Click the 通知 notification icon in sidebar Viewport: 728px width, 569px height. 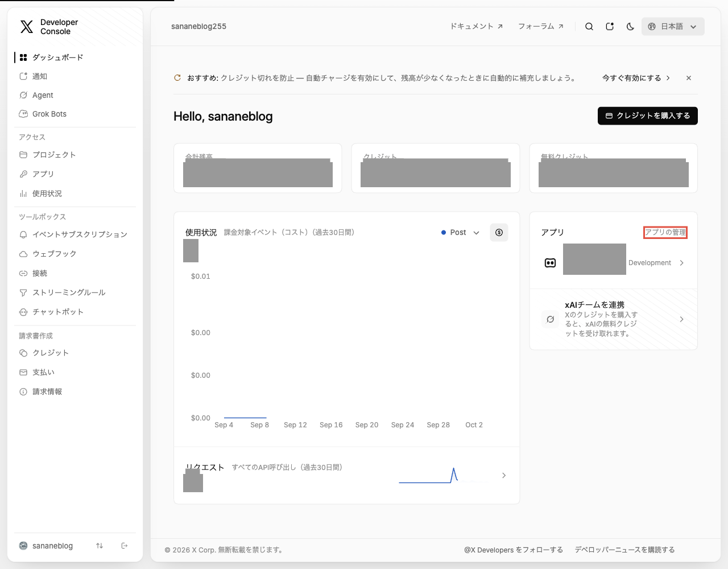click(x=23, y=76)
